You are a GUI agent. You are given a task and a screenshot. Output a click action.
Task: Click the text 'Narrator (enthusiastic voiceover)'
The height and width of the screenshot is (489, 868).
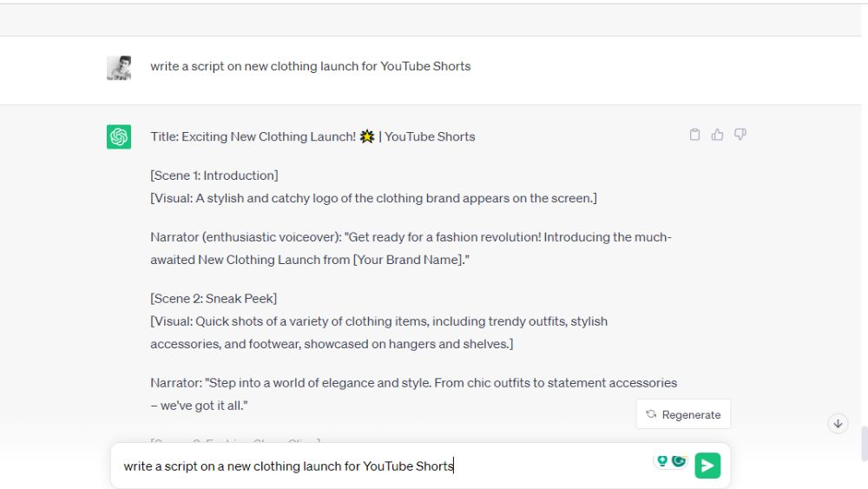pos(246,237)
